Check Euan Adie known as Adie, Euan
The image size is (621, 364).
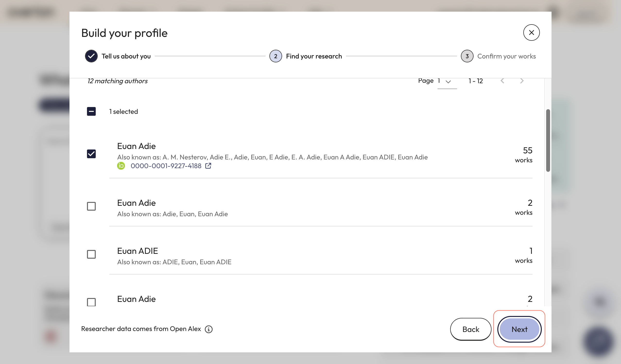(91, 206)
